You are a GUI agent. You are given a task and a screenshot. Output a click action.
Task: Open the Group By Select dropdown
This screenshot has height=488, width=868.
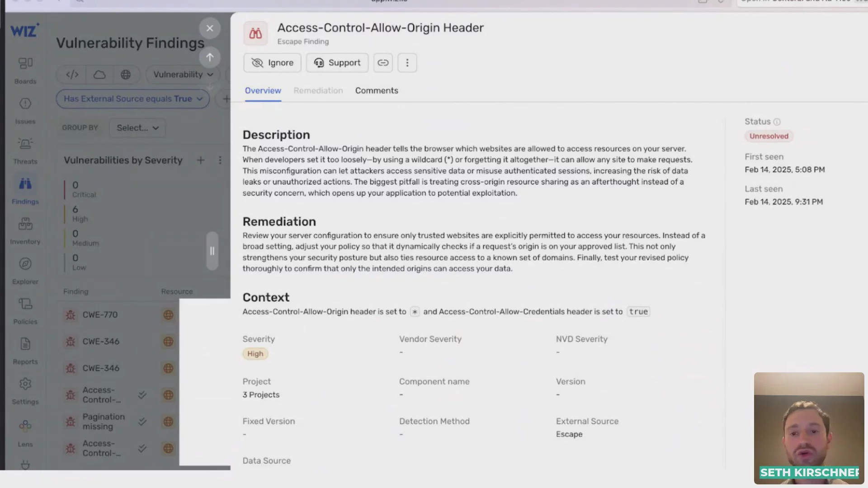tap(137, 128)
